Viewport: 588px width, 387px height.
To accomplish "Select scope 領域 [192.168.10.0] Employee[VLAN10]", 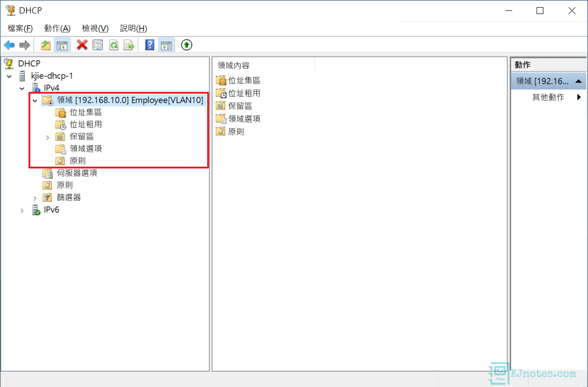I will click(130, 100).
